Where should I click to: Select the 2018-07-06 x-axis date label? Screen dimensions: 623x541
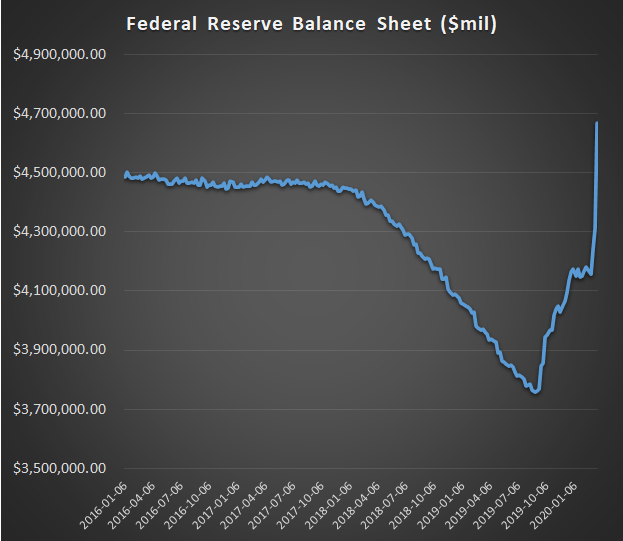(385, 503)
